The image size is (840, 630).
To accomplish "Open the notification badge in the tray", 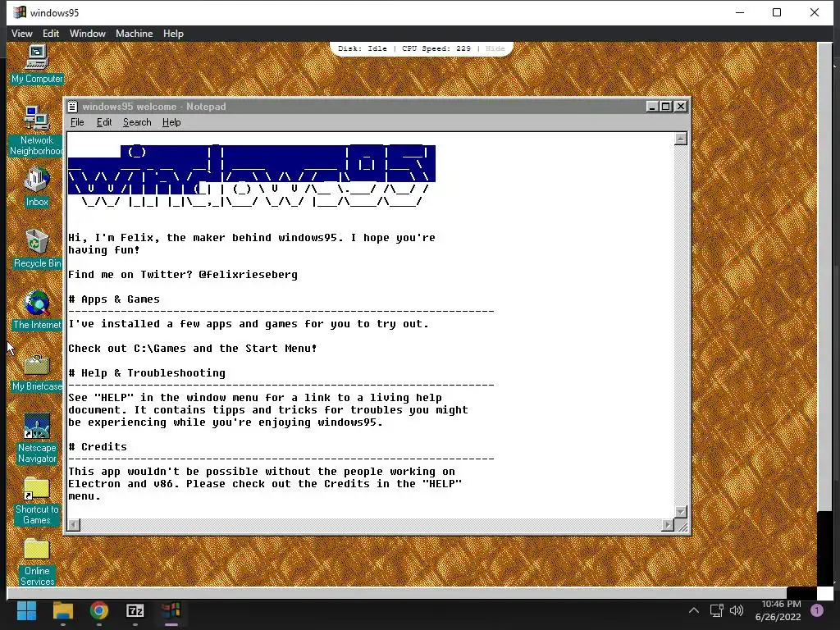I will [x=817, y=610].
